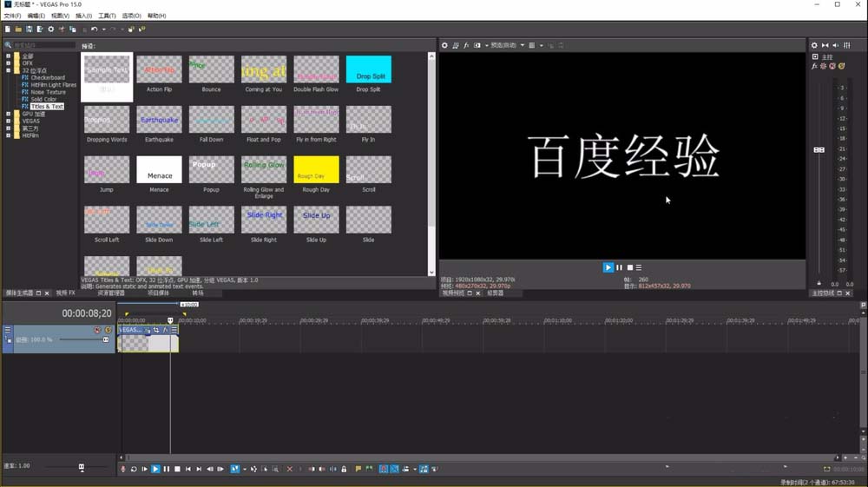The height and width of the screenshot is (487, 868).
Task: Open project properties gear in main toolbar
Action: (51, 29)
